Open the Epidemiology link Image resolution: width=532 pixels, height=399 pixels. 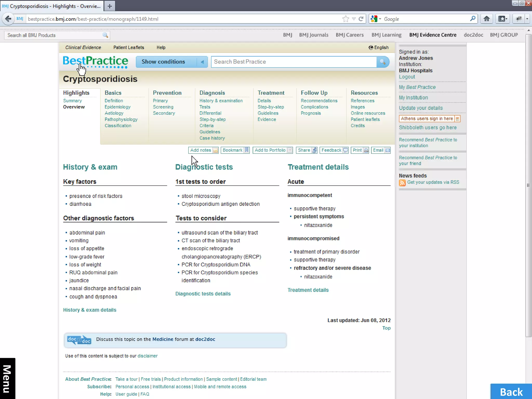click(117, 107)
